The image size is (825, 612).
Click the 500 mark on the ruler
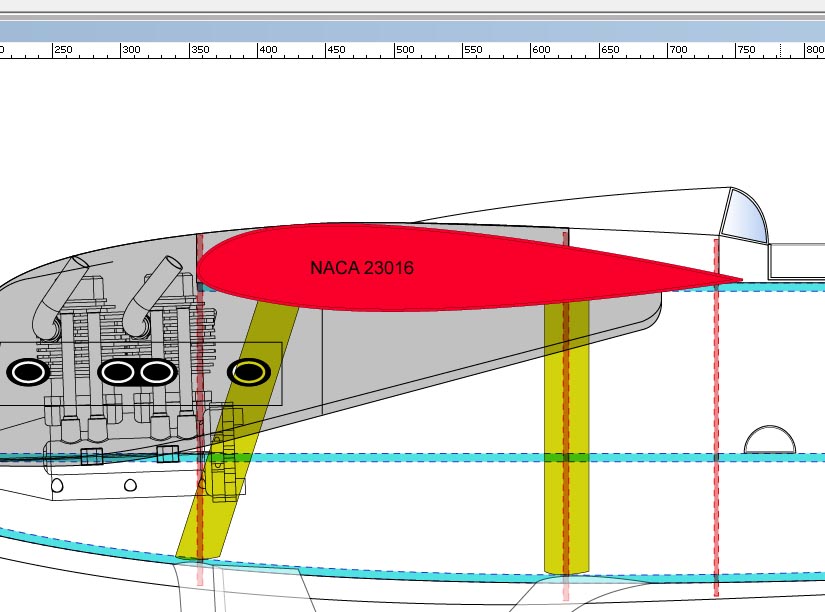point(404,50)
